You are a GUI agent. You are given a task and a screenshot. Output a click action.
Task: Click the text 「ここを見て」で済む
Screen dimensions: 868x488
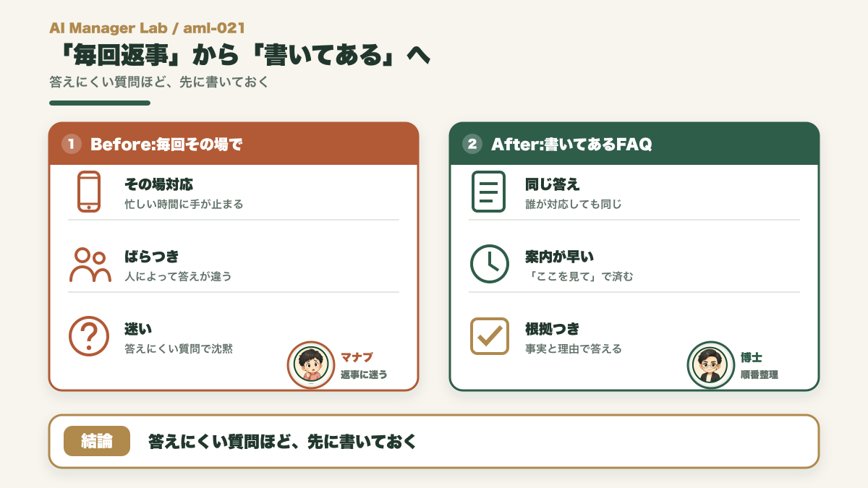[579, 277]
